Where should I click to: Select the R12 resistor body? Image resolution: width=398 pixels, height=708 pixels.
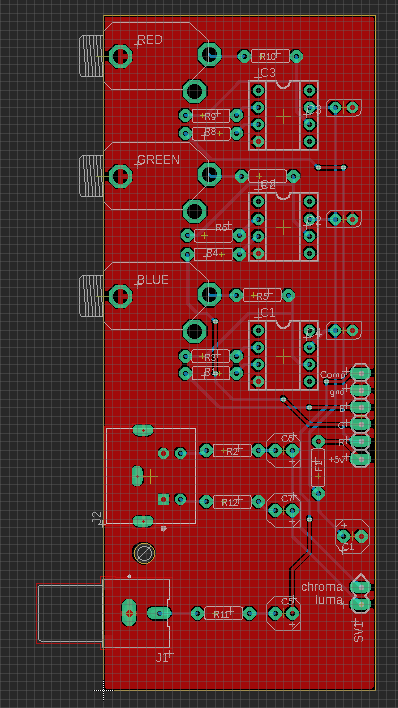click(x=232, y=502)
